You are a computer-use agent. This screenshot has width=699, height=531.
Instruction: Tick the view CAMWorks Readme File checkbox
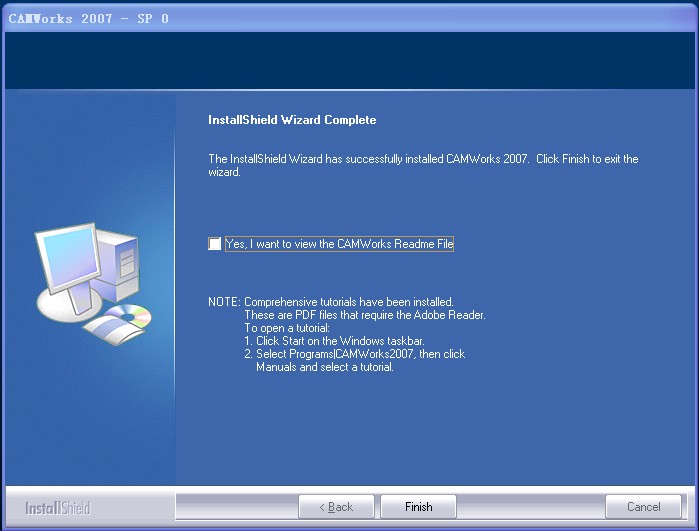pos(214,244)
